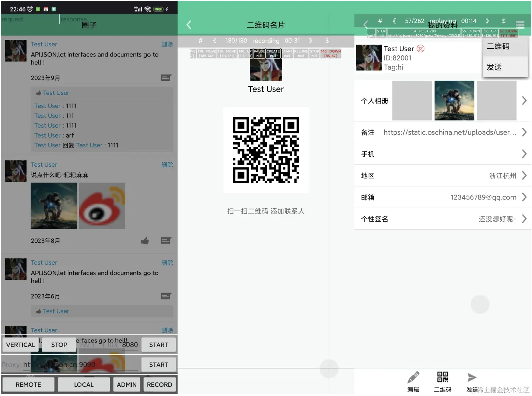
Task: Click the ADMIN button
Action: pyautogui.click(x=127, y=385)
